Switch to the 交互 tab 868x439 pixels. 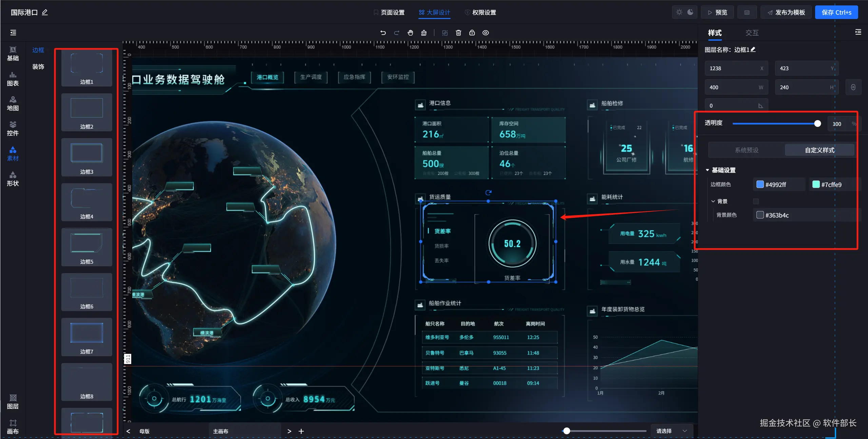(752, 33)
